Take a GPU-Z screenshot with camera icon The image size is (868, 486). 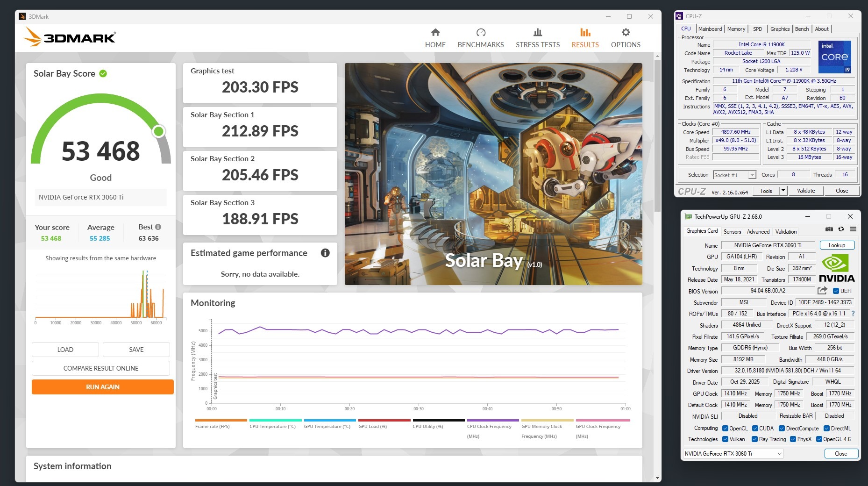point(829,229)
